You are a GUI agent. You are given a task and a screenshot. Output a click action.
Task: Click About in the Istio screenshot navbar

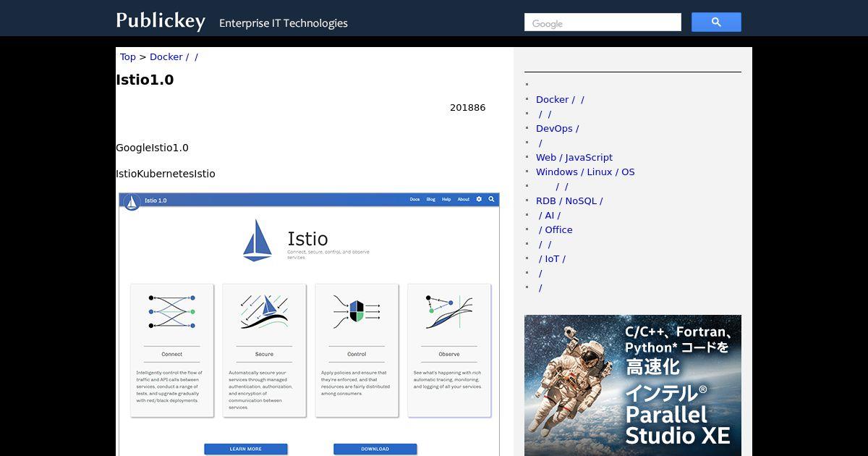(x=464, y=199)
